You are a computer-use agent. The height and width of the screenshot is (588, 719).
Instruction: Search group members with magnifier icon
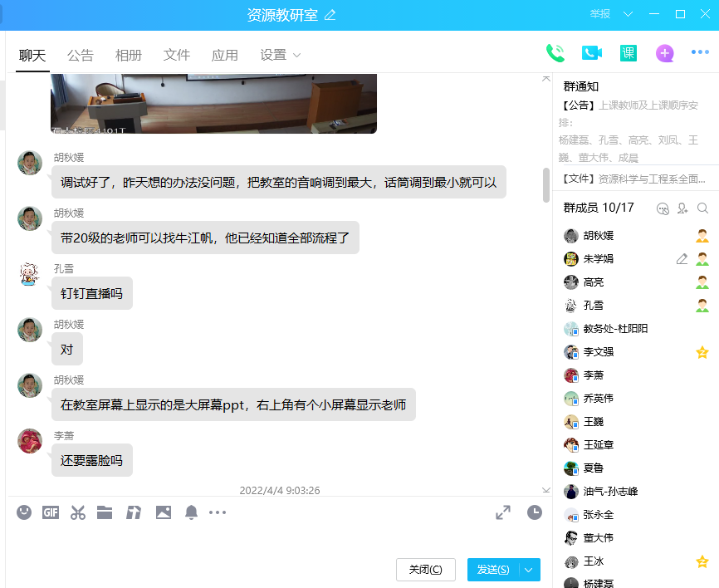[702, 208]
